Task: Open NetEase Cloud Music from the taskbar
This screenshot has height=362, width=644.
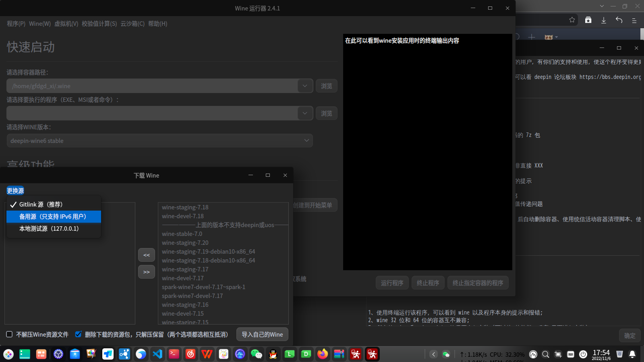Action: [191, 354]
